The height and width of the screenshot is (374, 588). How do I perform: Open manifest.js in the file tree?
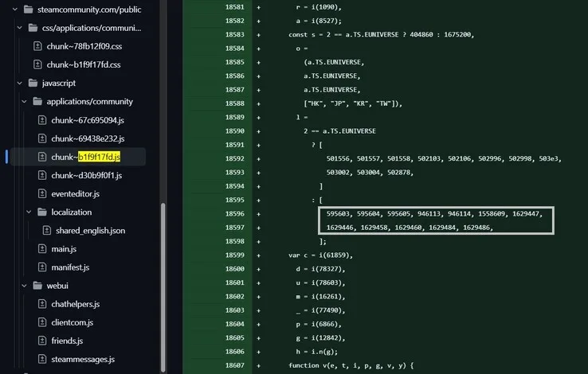(x=70, y=267)
